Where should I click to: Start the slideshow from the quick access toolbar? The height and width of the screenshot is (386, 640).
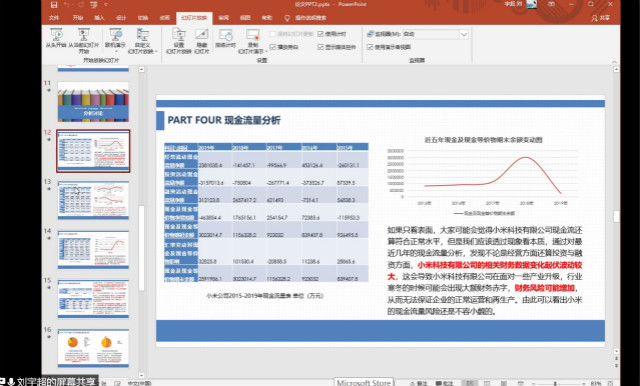(94, 5)
